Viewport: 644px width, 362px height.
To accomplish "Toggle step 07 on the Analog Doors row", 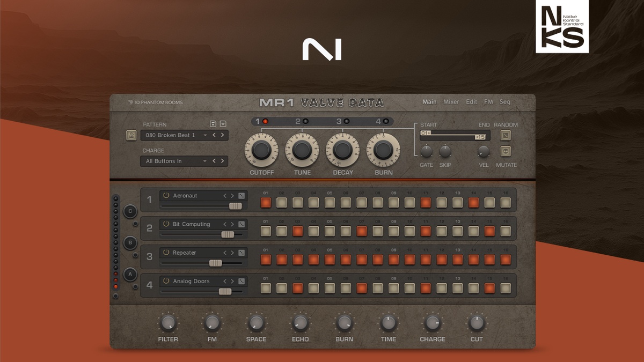I will click(362, 288).
